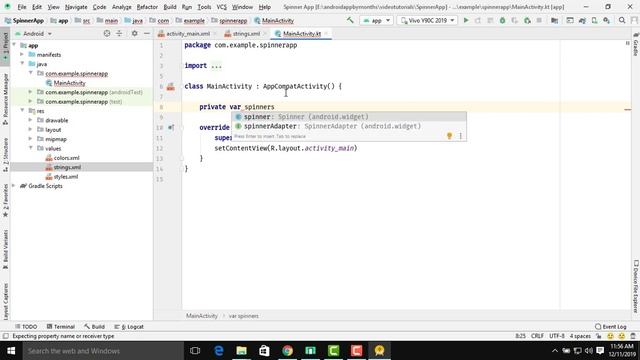Toggle the Gradle side panel tab
The height and width of the screenshot is (360, 640).
click(x=636, y=45)
